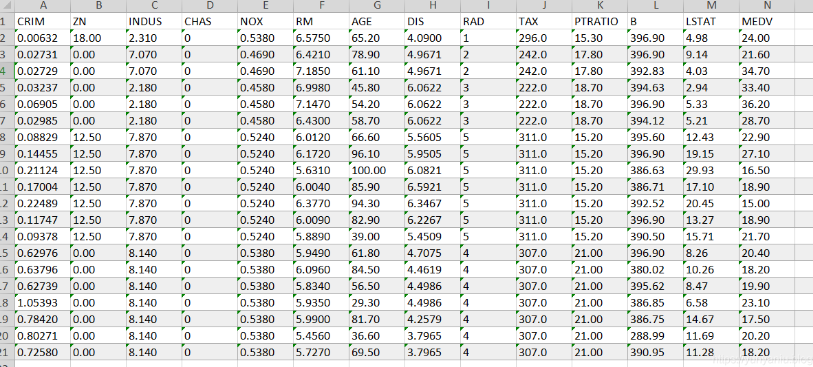Select cell with LSTAT value 19.15
This screenshot has height=367, width=813.
pyautogui.click(x=711, y=154)
